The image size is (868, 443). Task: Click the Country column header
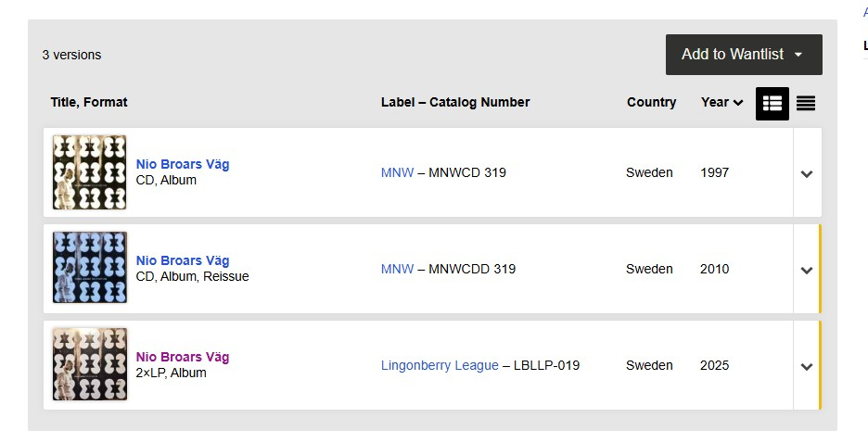click(x=651, y=102)
